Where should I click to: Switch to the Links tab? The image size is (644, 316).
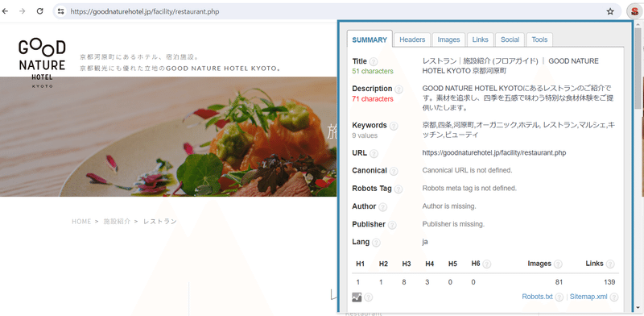480,39
